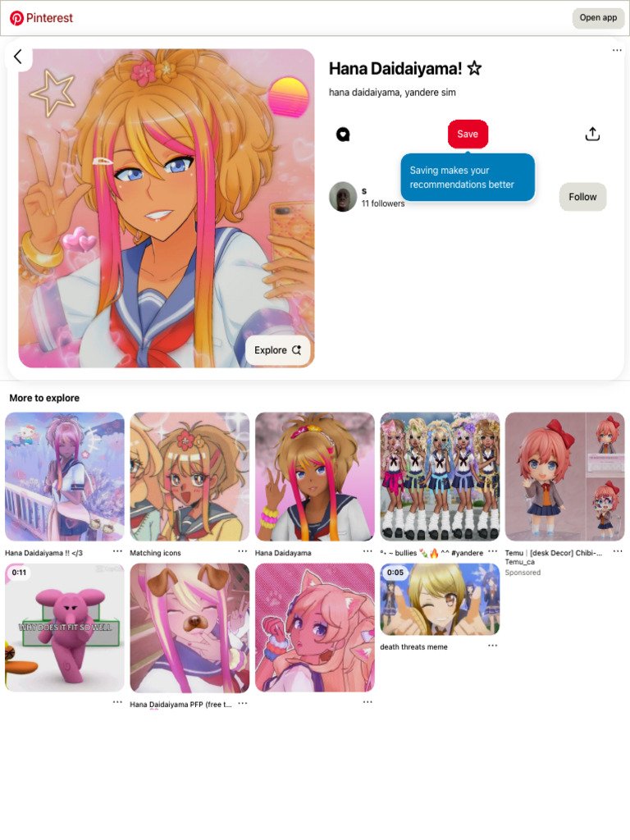Follow the user s
This screenshot has height=840, width=630.
click(x=583, y=197)
